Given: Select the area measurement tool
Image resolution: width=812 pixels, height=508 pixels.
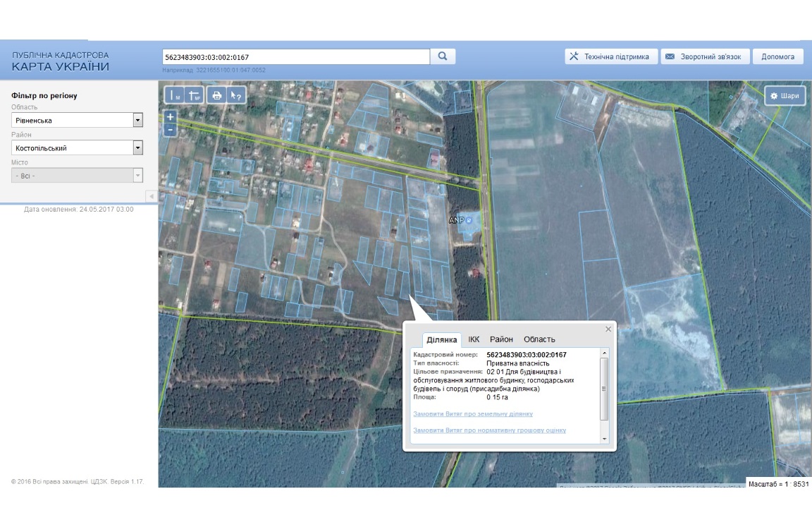Looking at the screenshot, I should tap(195, 95).
